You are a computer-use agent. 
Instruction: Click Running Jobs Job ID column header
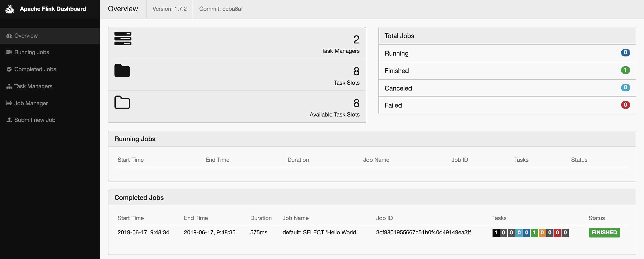(x=460, y=160)
